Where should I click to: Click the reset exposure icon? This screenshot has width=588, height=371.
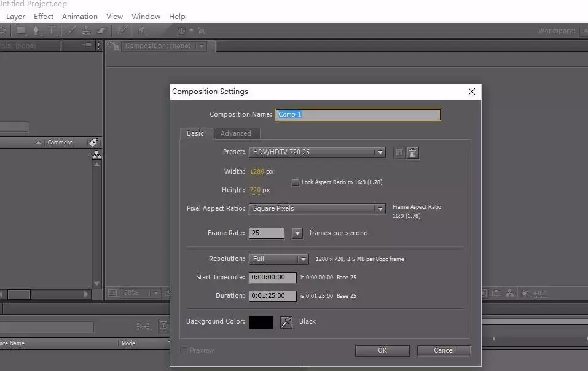(x=525, y=294)
